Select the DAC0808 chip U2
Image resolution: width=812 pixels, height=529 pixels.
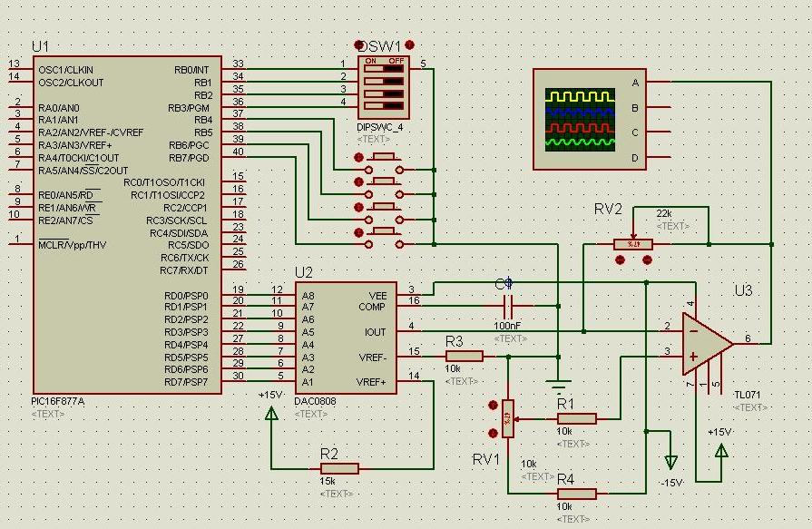(346, 338)
